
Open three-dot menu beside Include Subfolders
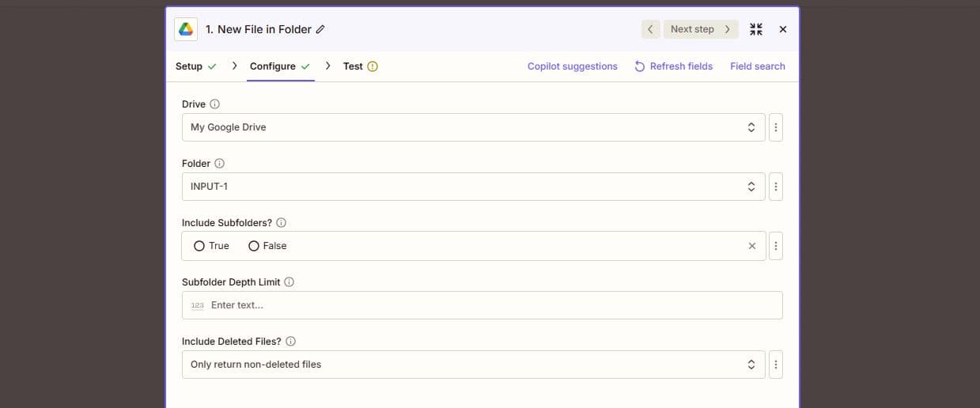click(x=775, y=246)
